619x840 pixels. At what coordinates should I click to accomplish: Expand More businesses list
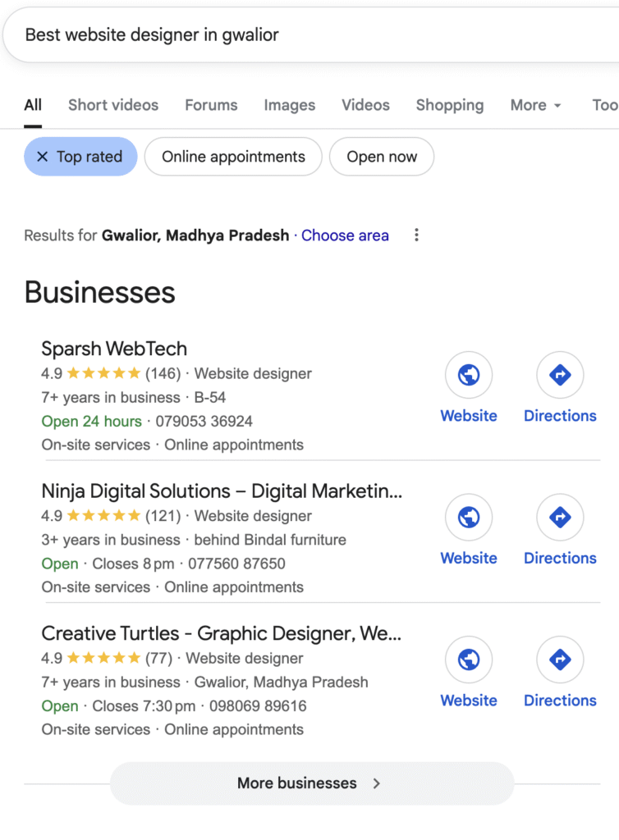[311, 783]
